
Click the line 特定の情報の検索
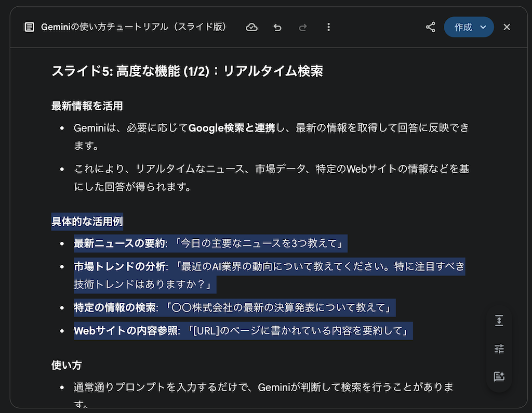[x=234, y=308]
